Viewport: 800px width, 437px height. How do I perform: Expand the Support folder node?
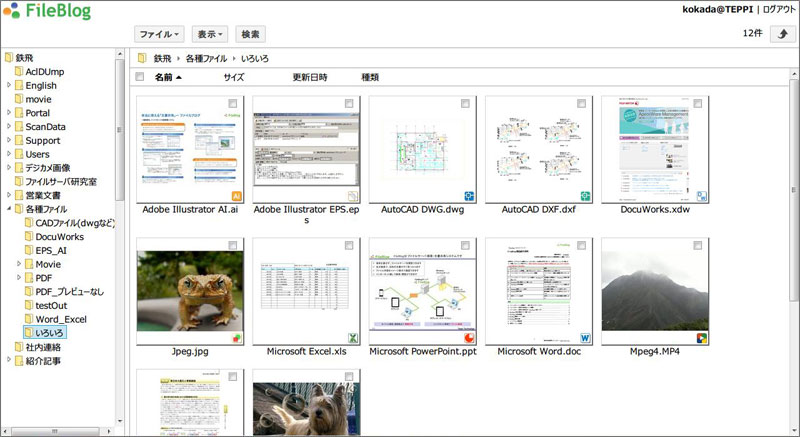pyautogui.click(x=9, y=140)
